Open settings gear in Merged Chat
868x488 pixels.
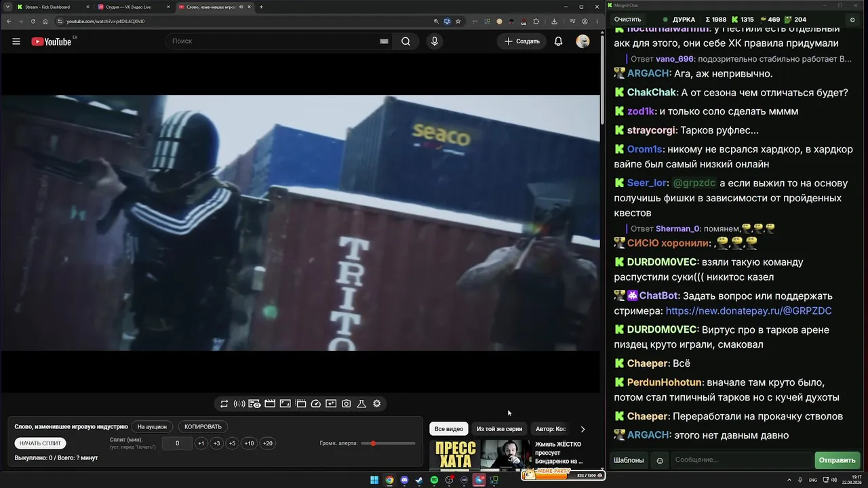[852, 20]
